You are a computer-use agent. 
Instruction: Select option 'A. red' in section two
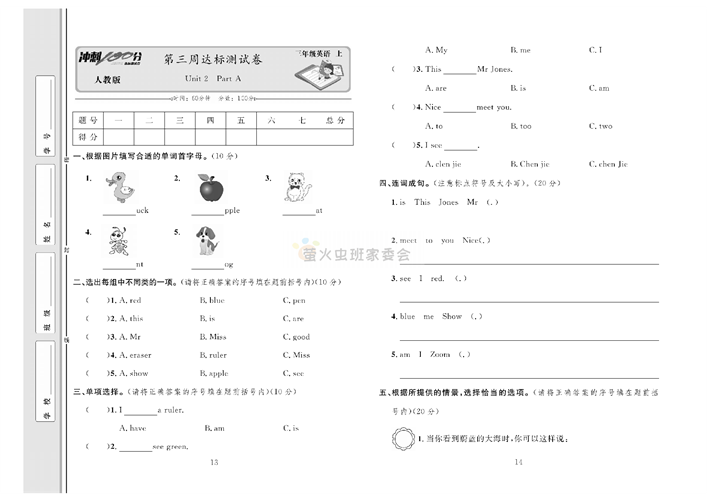(130, 300)
